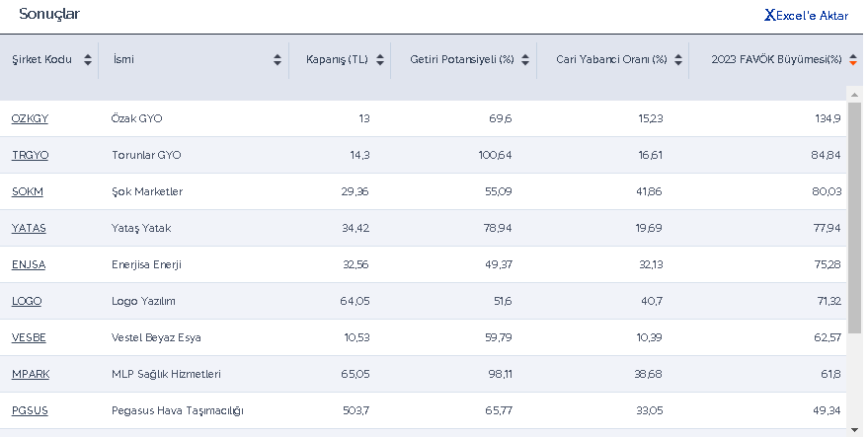Sort by Şirket Kodu column arrows
This screenshot has width=868, height=437.
point(88,60)
